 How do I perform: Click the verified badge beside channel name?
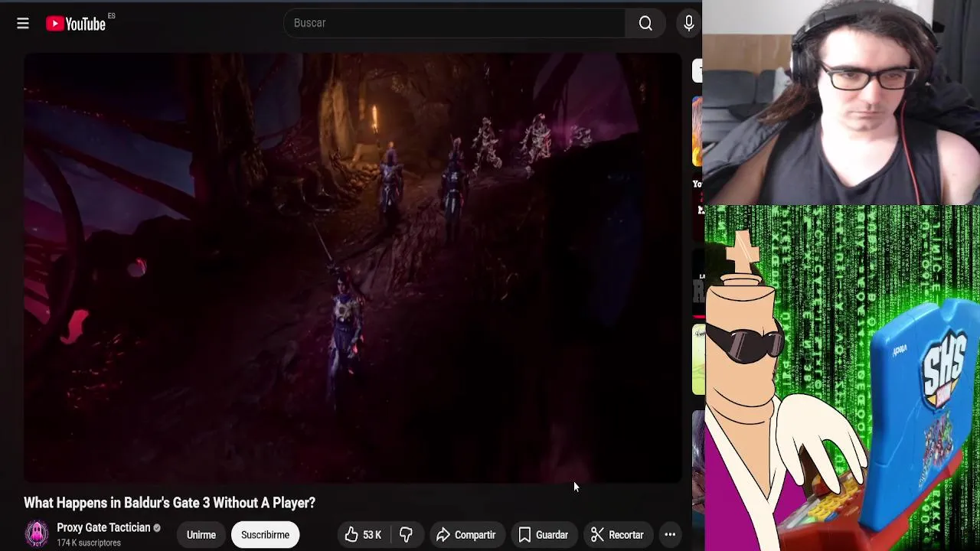(x=157, y=528)
